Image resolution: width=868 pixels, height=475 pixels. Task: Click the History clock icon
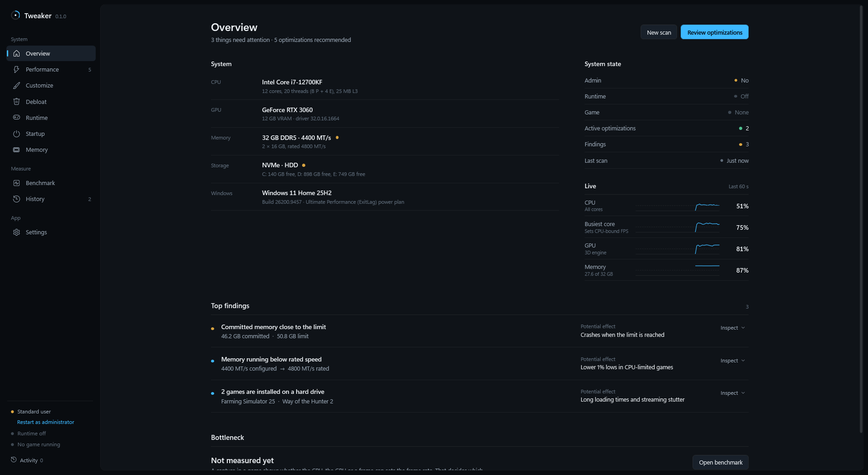pos(16,199)
